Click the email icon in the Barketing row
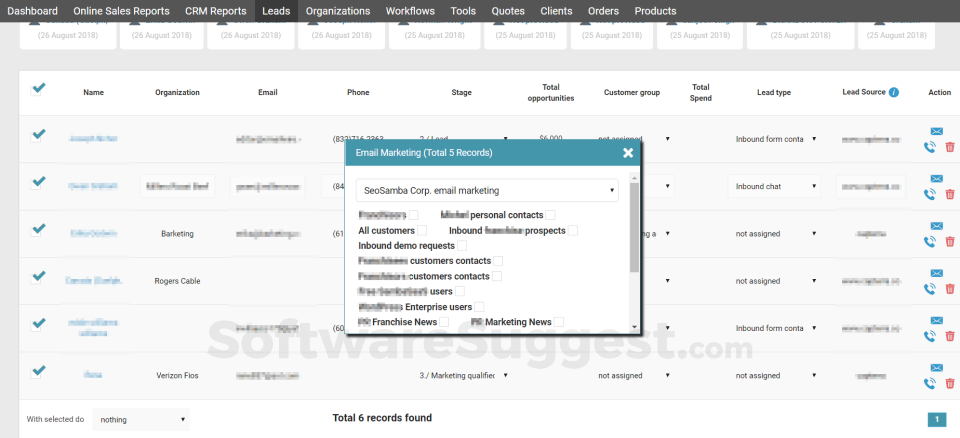 (x=937, y=225)
